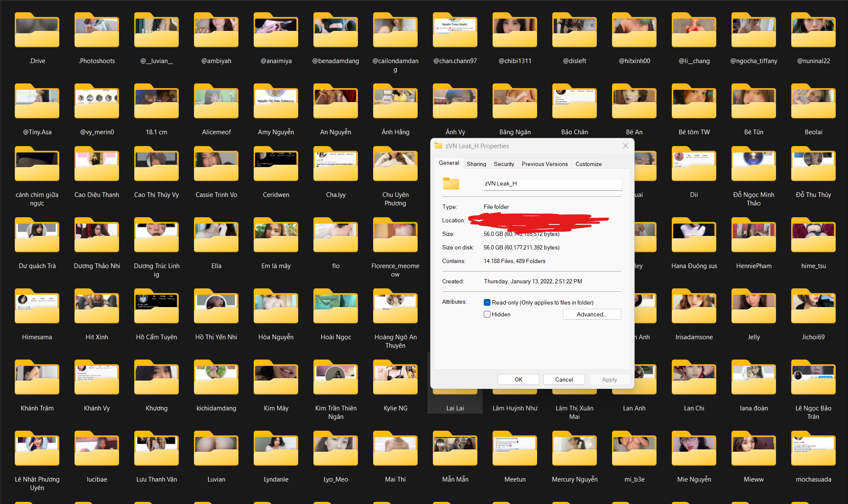The image size is (848, 504).
Task: Open the Security tab
Action: click(504, 164)
